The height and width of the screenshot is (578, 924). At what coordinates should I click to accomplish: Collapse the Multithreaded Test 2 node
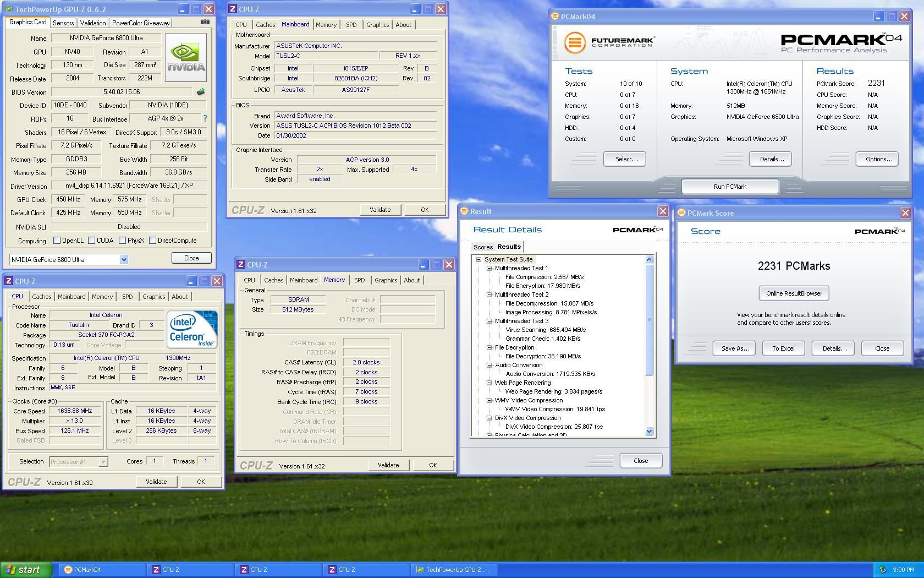[489, 295]
